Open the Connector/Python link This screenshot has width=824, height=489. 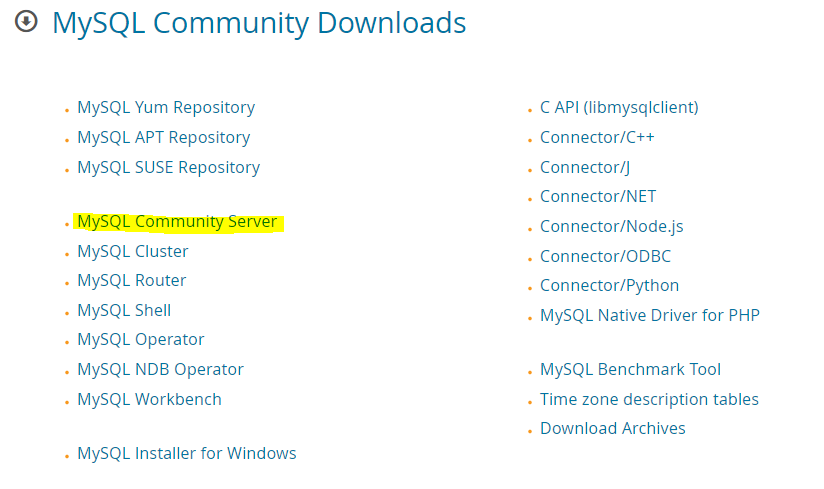pos(610,286)
